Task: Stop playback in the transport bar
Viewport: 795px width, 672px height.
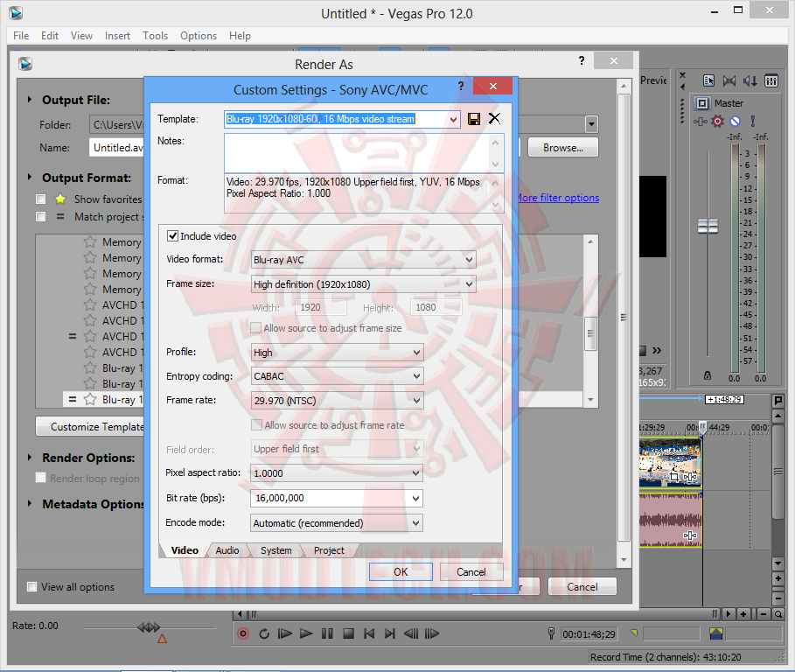Action: pos(348,633)
